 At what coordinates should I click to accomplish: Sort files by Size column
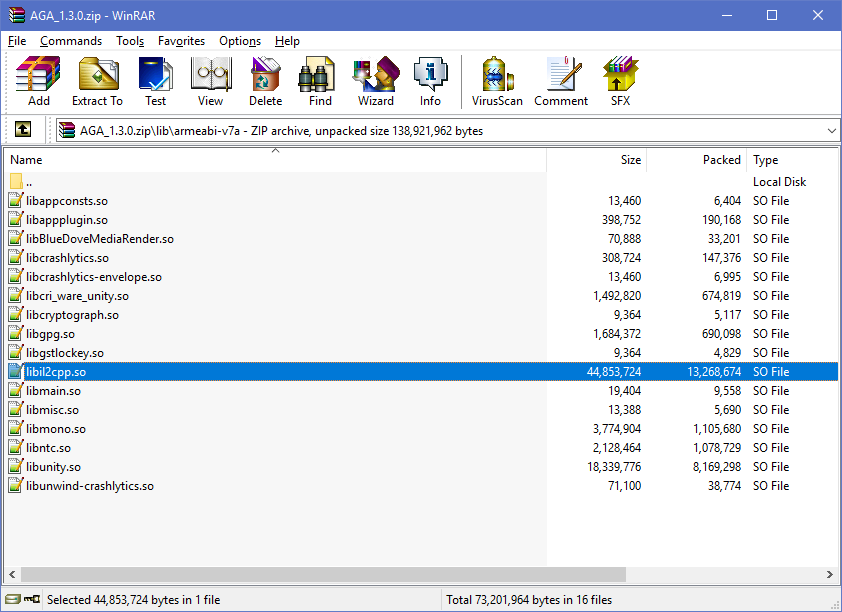tap(597, 159)
